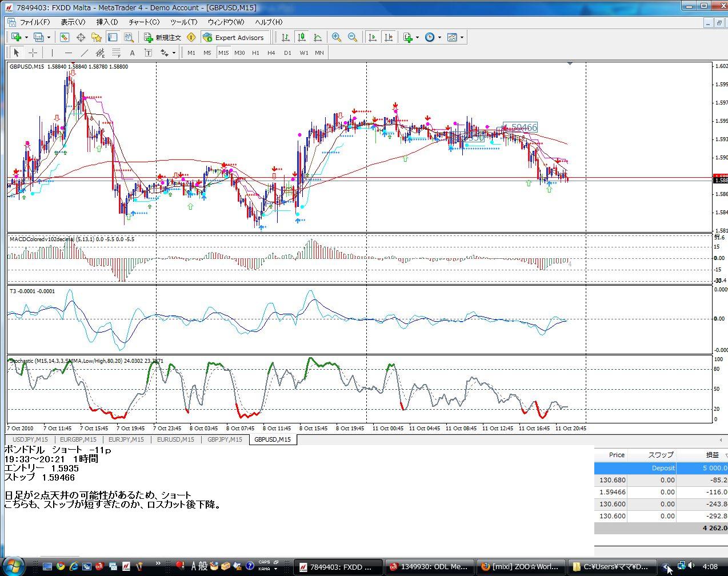Select the equidistant channel tool
728x576 pixels.
pyautogui.click(x=100, y=53)
